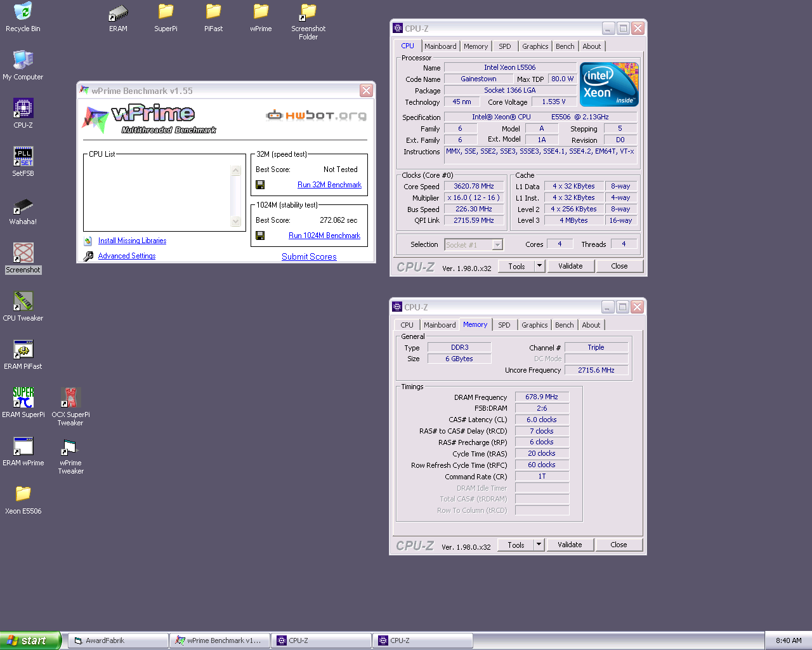Image resolution: width=812 pixels, height=650 pixels.
Task: Click the 3620.78 MHz core speed value
Action: 474,186
